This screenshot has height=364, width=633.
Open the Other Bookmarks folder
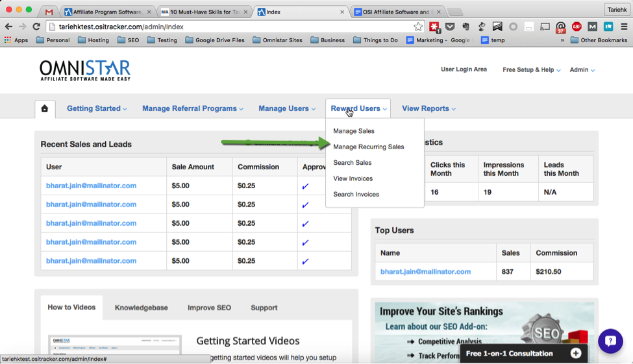[x=599, y=40]
